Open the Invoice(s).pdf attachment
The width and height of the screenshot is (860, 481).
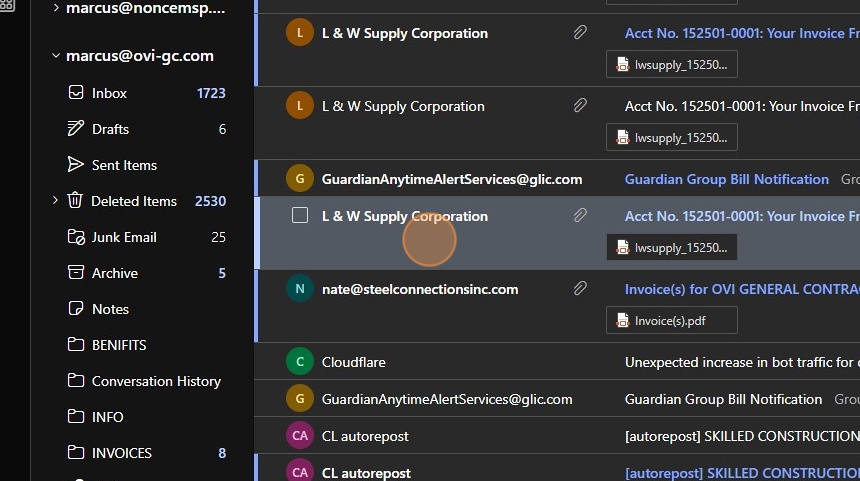[672, 320]
